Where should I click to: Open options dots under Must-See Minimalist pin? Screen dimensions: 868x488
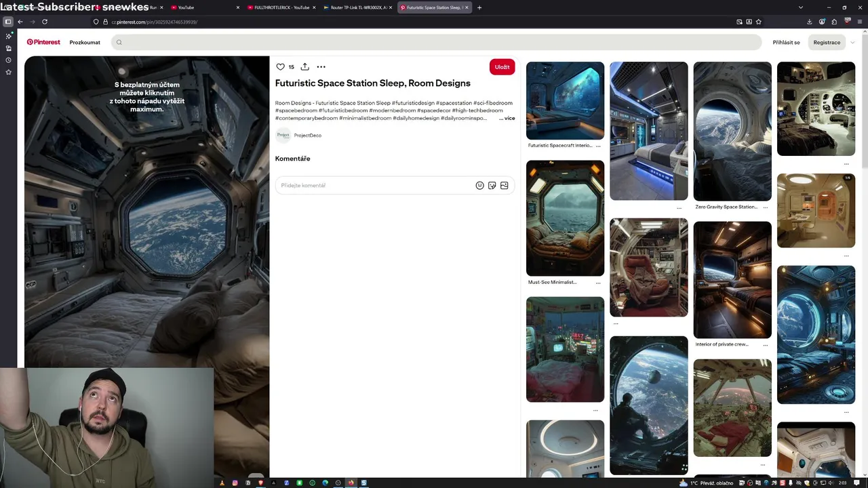click(x=598, y=283)
